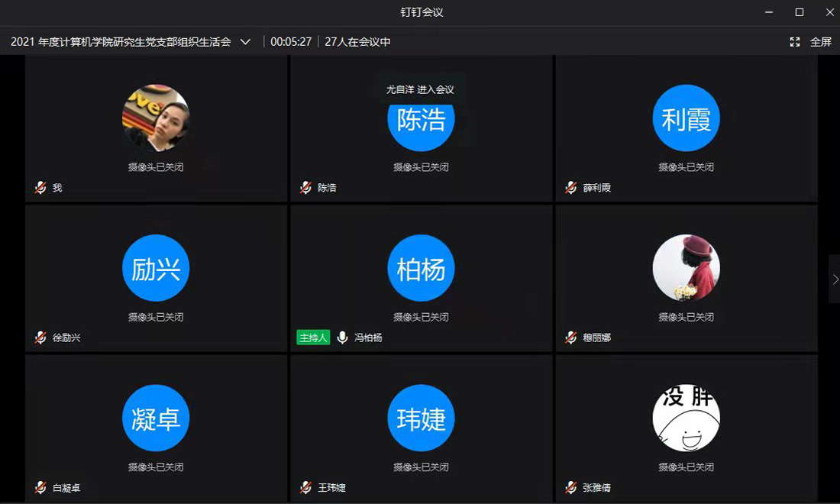Expand the right-side panel arrow

pos(835,279)
